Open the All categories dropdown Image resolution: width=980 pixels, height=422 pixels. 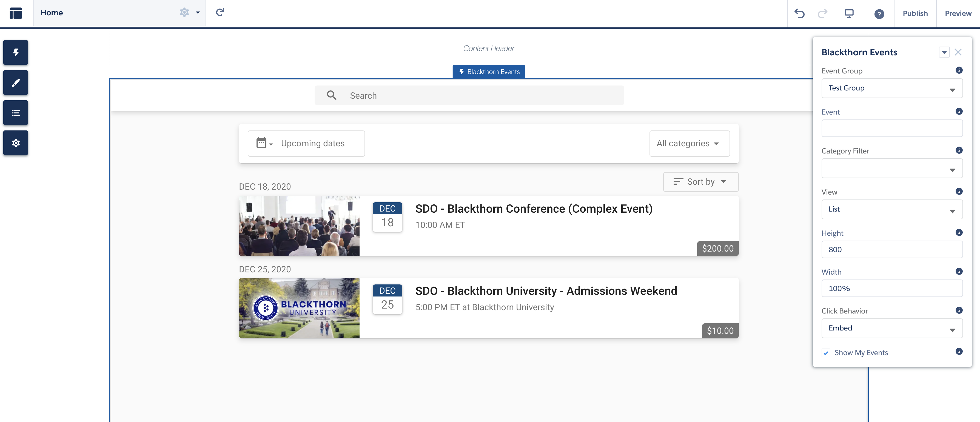(689, 144)
